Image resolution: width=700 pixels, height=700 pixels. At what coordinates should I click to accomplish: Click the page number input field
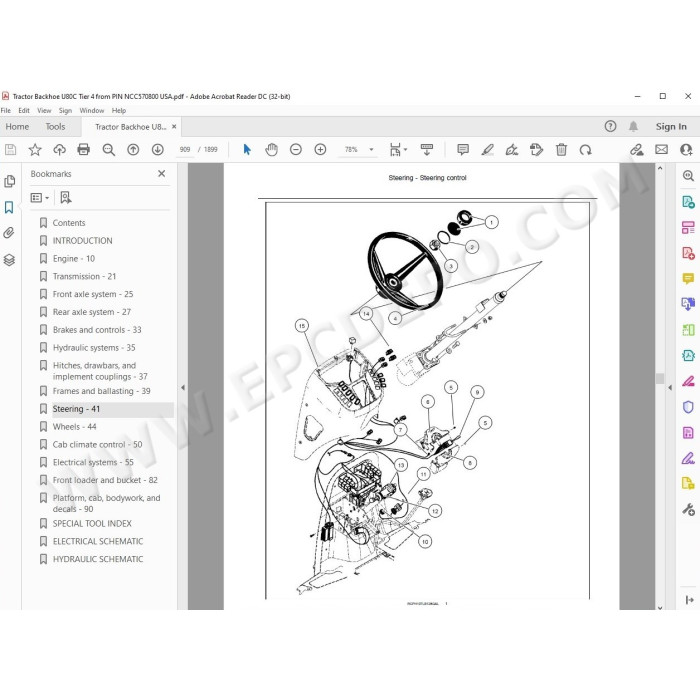point(185,150)
